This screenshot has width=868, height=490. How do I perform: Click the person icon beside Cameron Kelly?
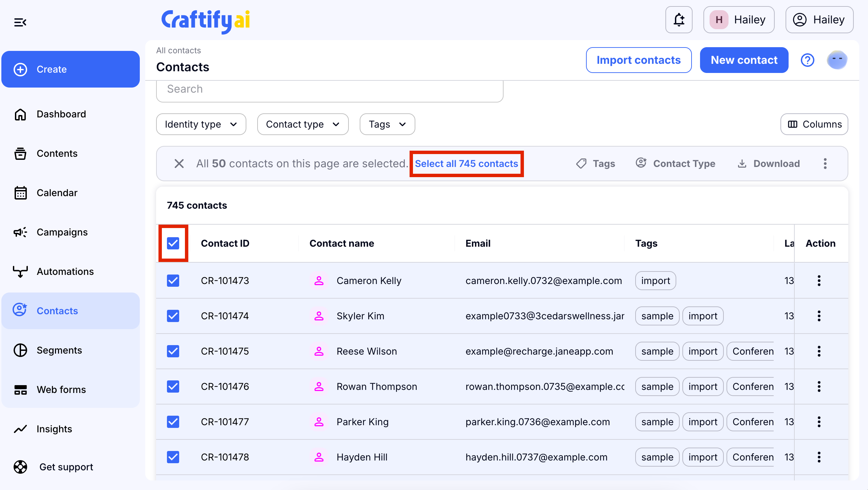click(319, 281)
